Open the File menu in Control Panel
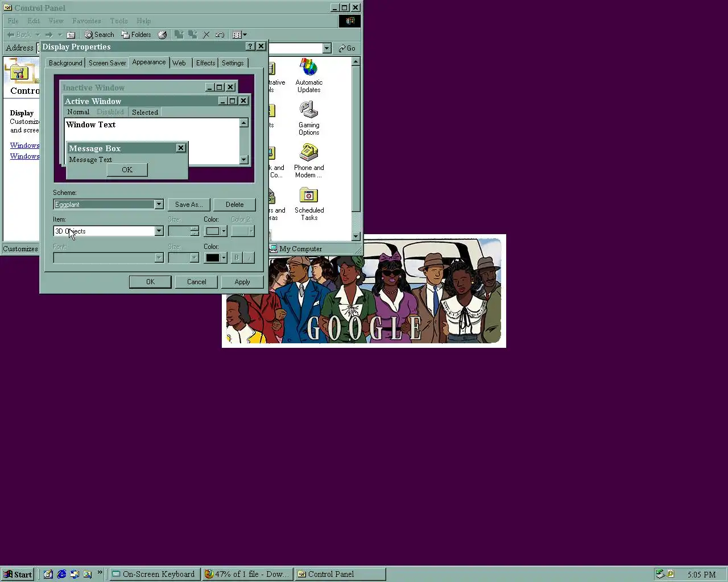Screen dimensions: 728x582 click(13, 21)
